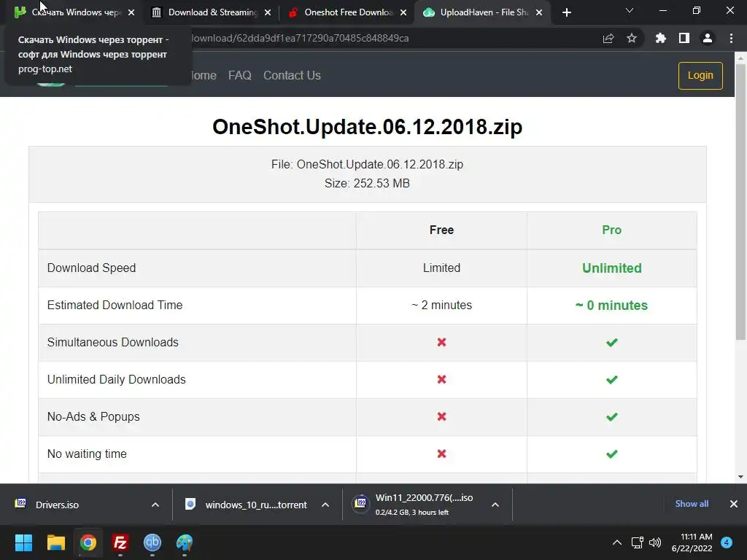The image size is (747, 560).
Task: Switch to Download & Streaming tab
Action: click(212, 12)
